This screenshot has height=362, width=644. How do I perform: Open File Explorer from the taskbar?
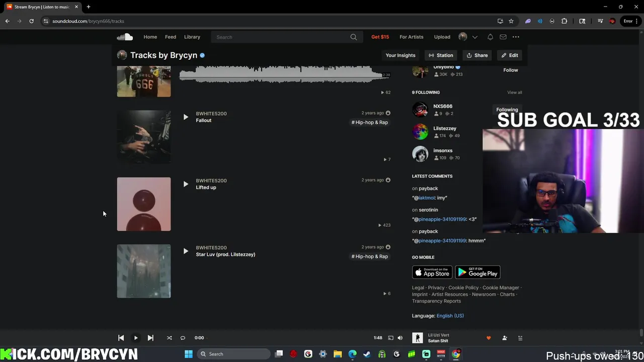338,354
